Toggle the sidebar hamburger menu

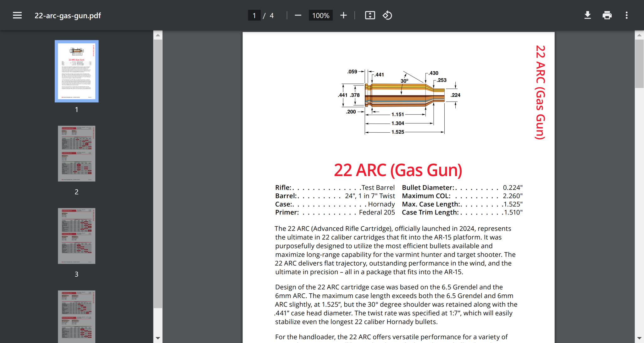click(x=17, y=15)
